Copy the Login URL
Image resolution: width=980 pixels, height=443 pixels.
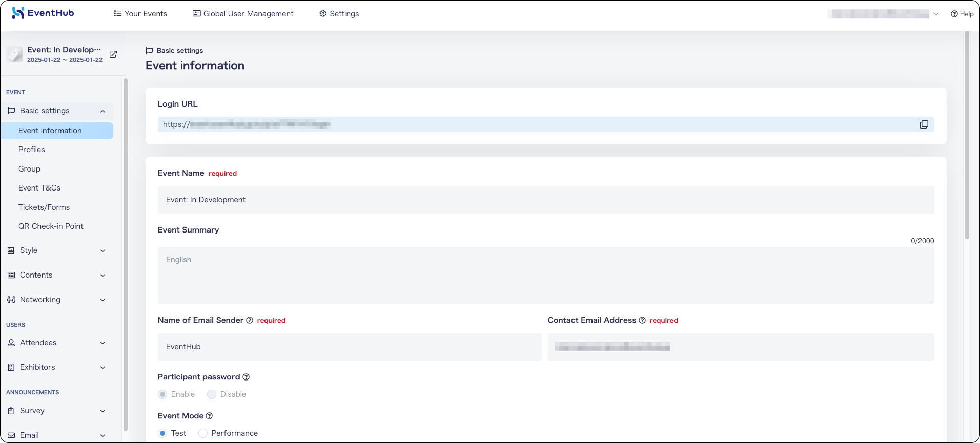(x=924, y=124)
